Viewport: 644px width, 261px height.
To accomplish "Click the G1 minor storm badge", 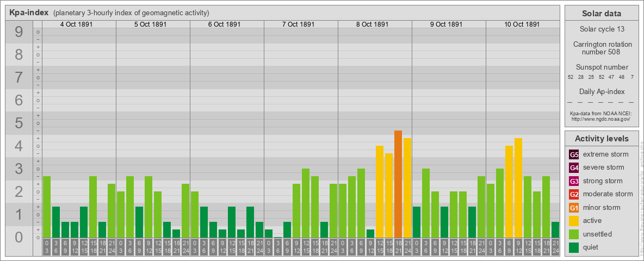I will click(x=574, y=208).
